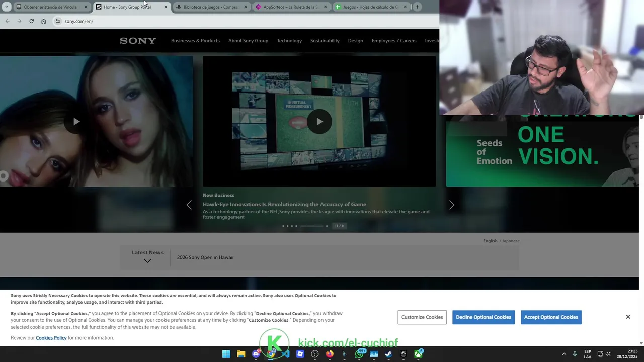Show hidden system tray icons chevron

(564, 354)
